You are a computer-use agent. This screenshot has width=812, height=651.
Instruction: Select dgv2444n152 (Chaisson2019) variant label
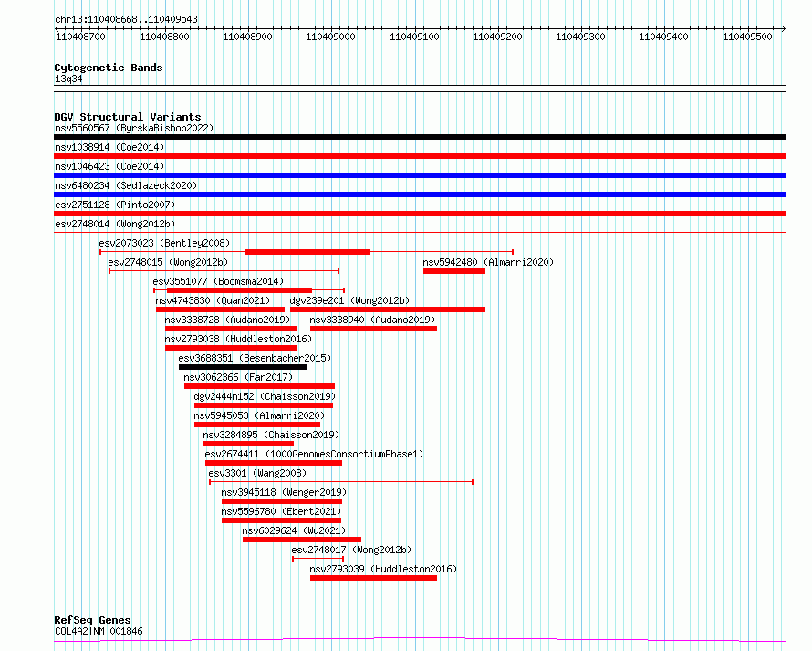click(265, 396)
